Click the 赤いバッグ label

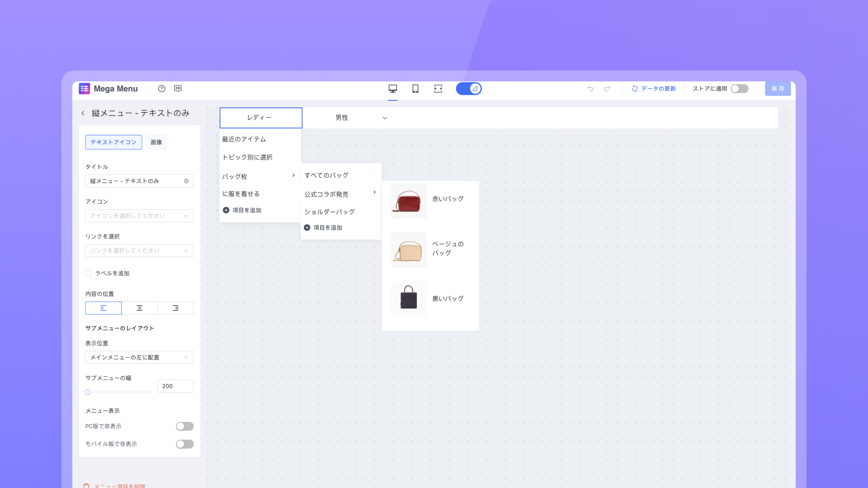tap(448, 199)
